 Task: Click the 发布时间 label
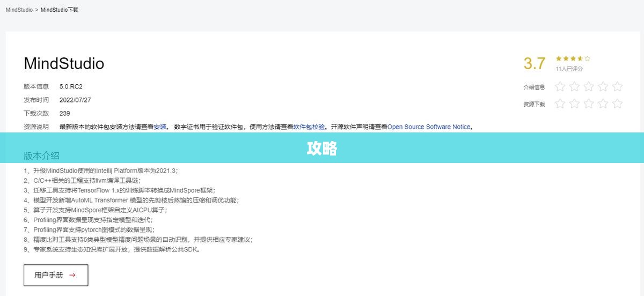pos(36,100)
